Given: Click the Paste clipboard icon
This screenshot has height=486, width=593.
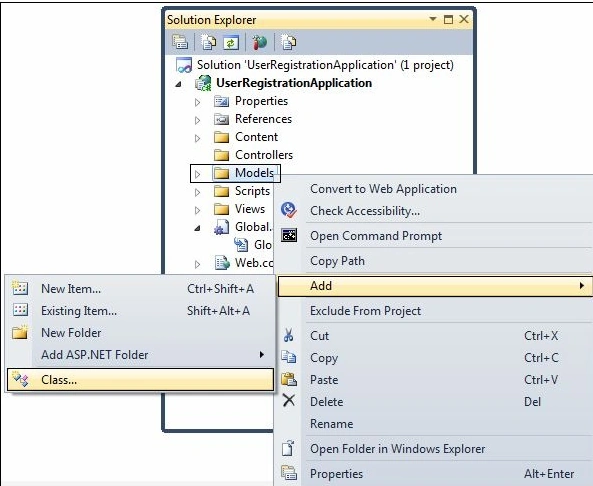Looking at the screenshot, I should [x=289, y=379].
